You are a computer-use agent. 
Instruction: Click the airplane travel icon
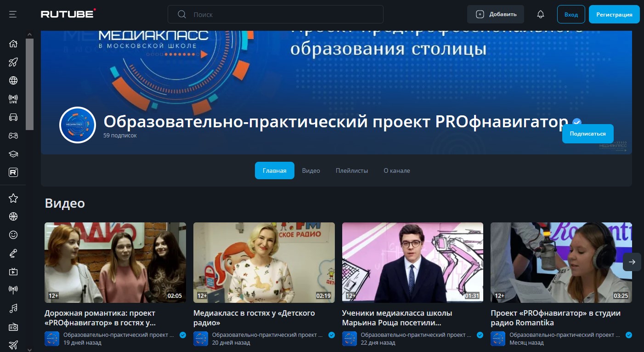click(13, 345)
